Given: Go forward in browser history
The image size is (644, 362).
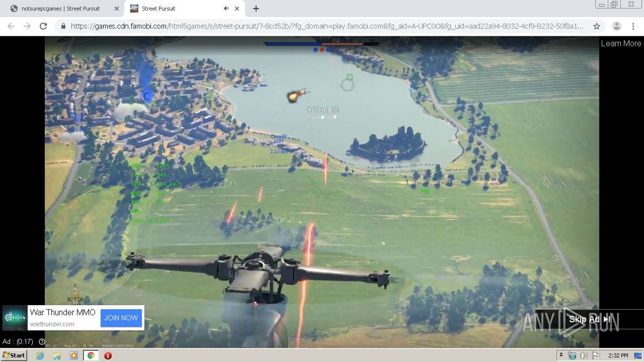Looking at the screenshot, I should (x=27, y=26).
